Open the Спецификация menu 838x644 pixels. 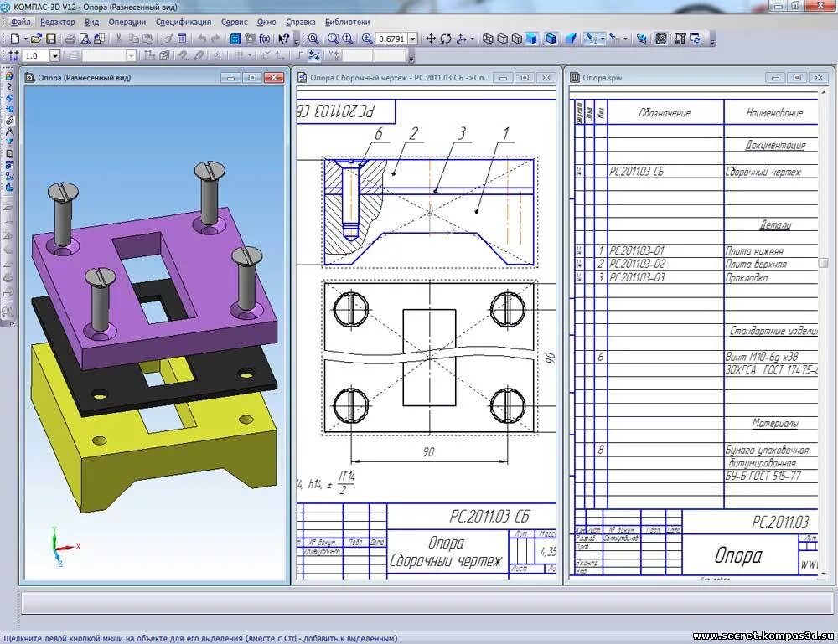[184, 22]
